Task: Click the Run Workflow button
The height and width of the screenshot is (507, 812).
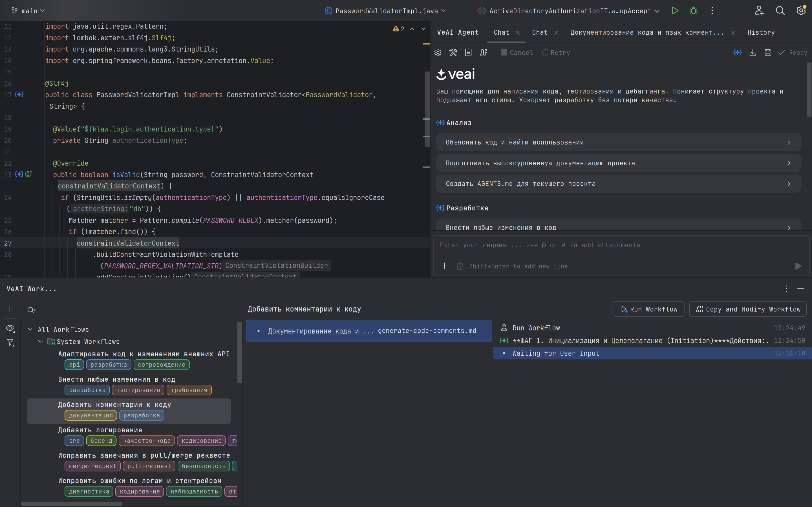Action: tap(648, 309)
